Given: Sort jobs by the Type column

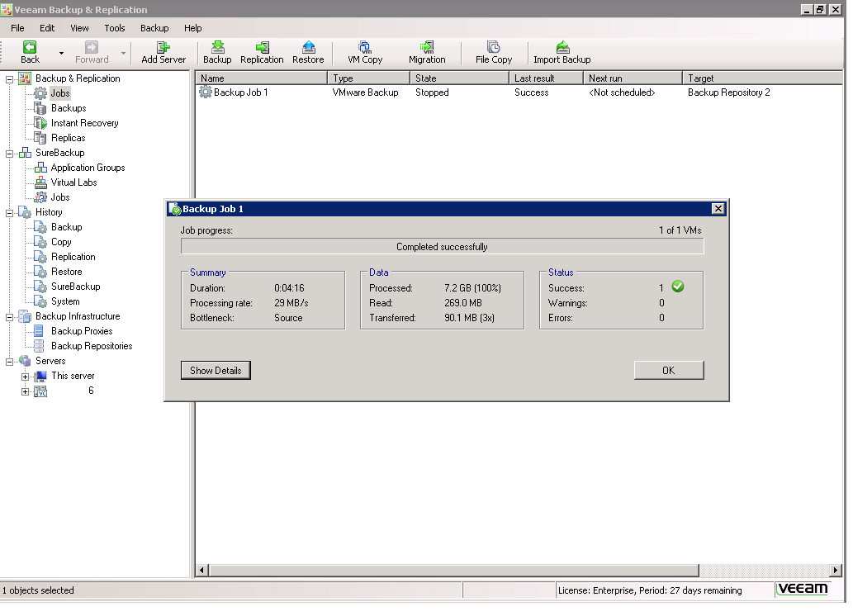Looking at the screenshot, I should 368,78.
